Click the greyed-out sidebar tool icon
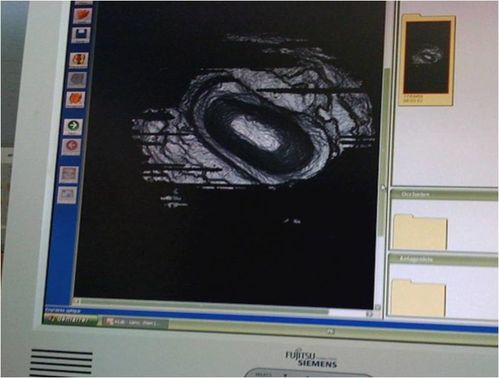499x378 pixels. (77, 80)
